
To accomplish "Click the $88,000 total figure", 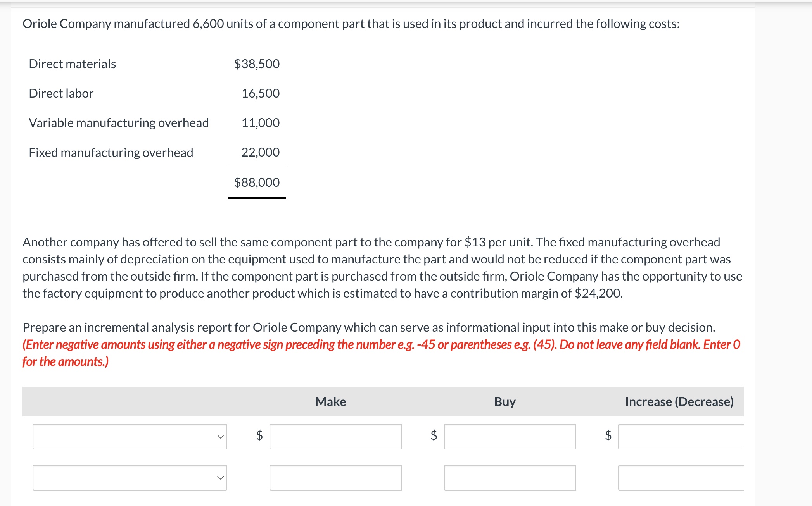I will coord(256,182).
